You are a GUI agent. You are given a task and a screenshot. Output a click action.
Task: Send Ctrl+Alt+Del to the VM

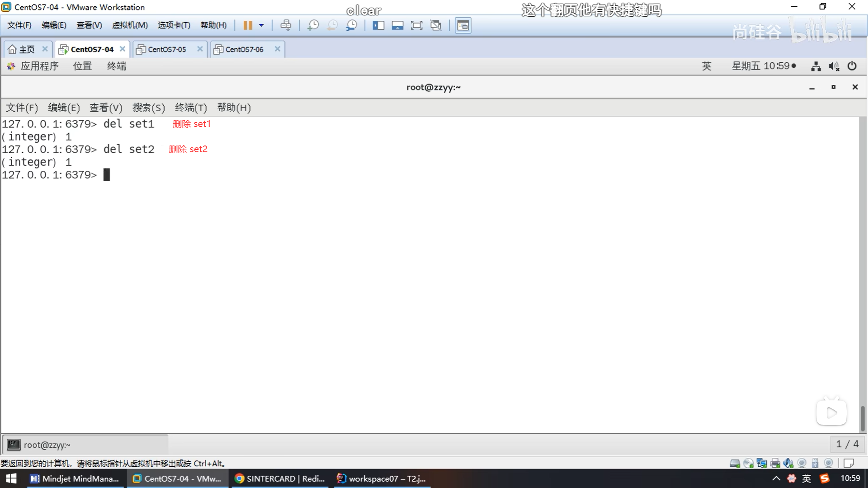pos(286,25)
